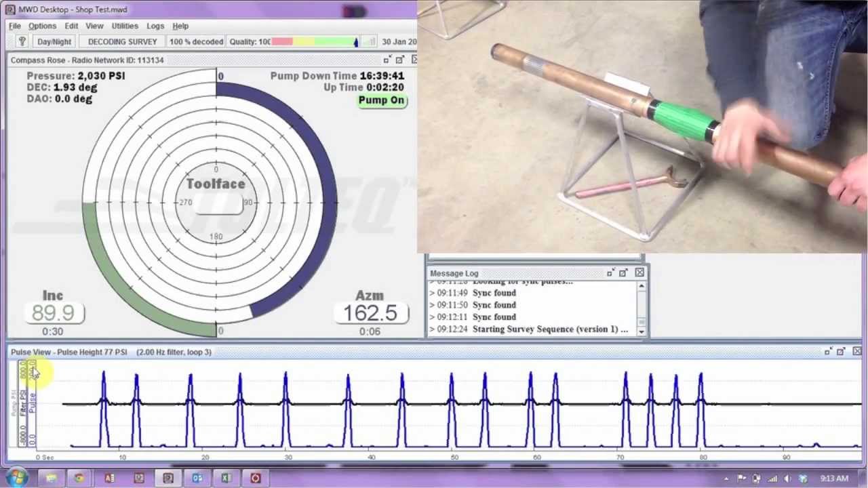Click the Pulse axis scale on the pulse chart
This screenshot has height=488, width=868.
point(32,403)
